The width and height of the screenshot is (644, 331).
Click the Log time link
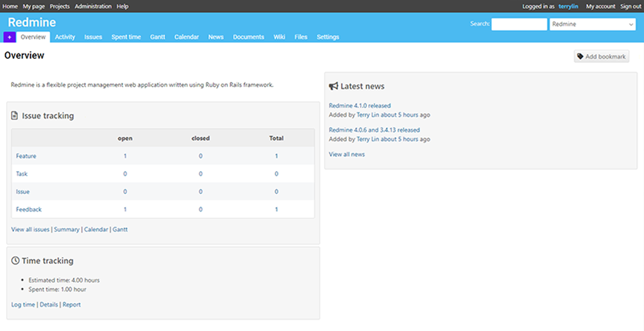point(23,305)
